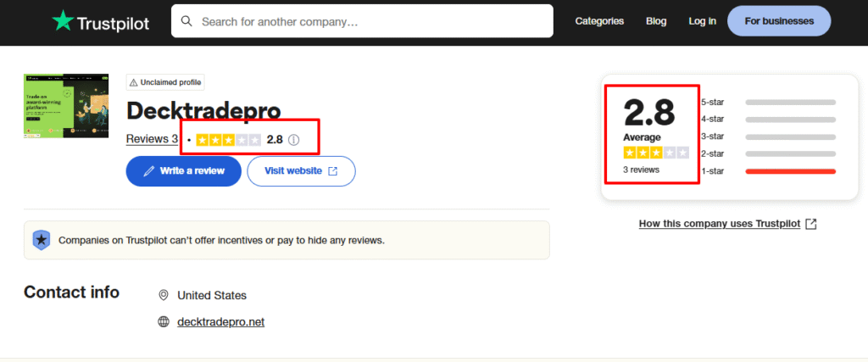Click the star rating under Average
The image size is (868, 362).
pos(656,153)
